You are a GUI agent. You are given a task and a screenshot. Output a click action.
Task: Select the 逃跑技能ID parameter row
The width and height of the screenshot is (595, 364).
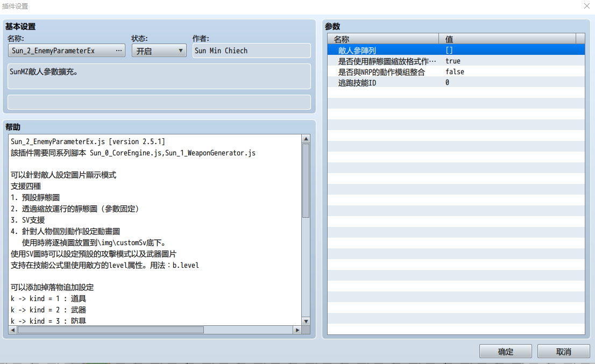click(x=456, y=82)
